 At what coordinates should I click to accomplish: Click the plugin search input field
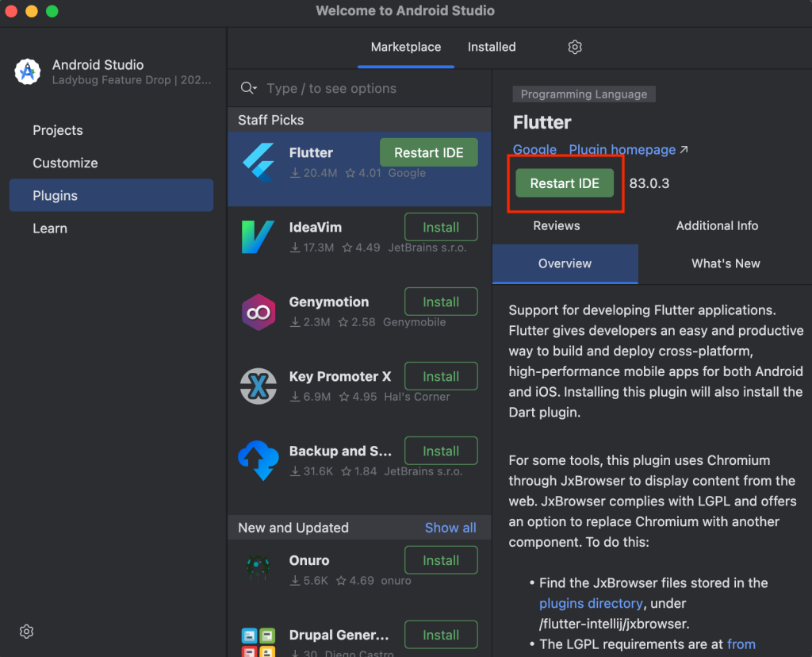point(373,89)
